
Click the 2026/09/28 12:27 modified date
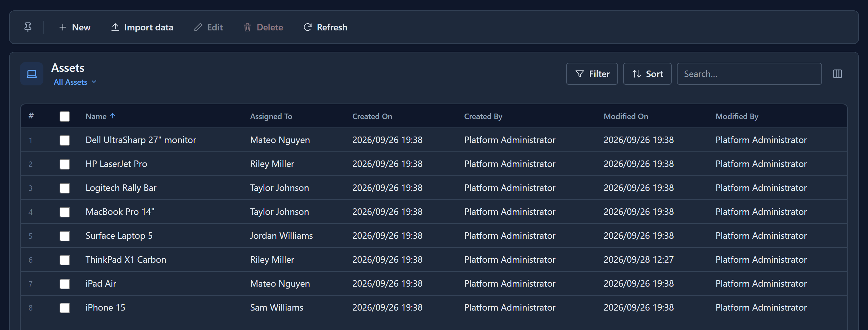(x=639, y=259)
